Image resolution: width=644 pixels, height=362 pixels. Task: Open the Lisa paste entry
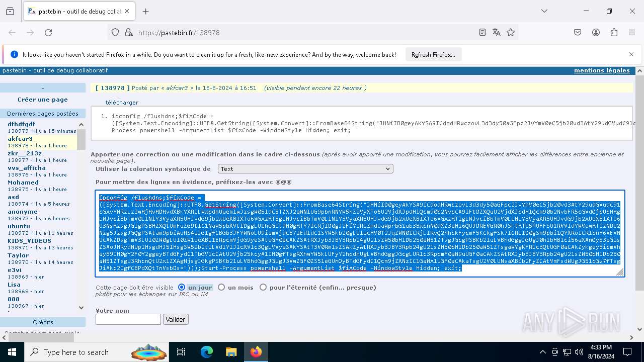14,285
